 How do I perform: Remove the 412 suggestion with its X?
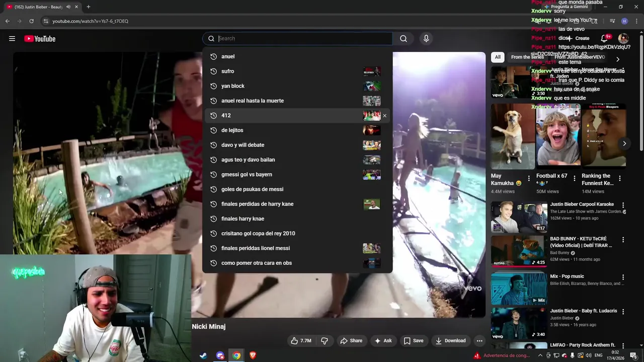384,116
